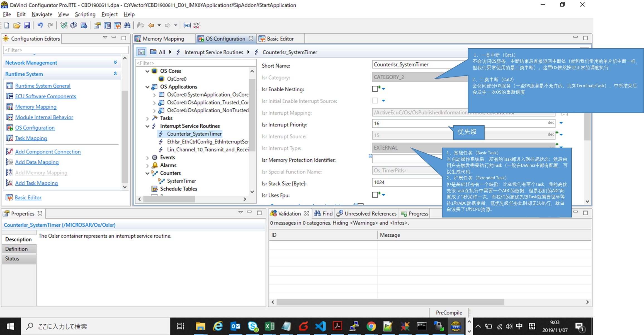Check Isr Initial Enable Interrupt Source box
This screenshot has height=335, width=644.
(x=375, y=101)
